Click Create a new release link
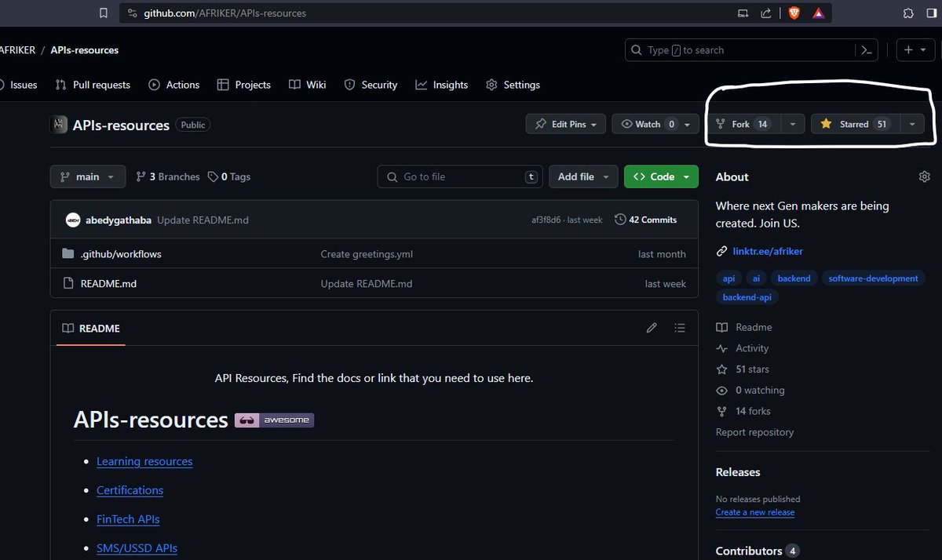The height and width of the screenshot is (560, 942). point(755,512)
